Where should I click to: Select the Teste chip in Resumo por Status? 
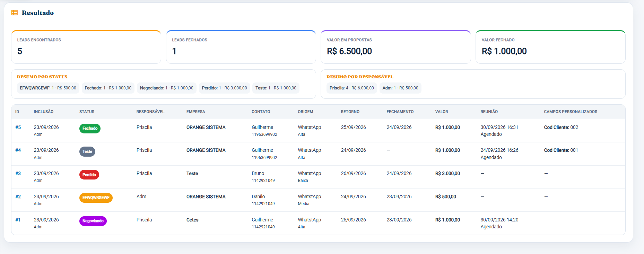tap(276, 88)
